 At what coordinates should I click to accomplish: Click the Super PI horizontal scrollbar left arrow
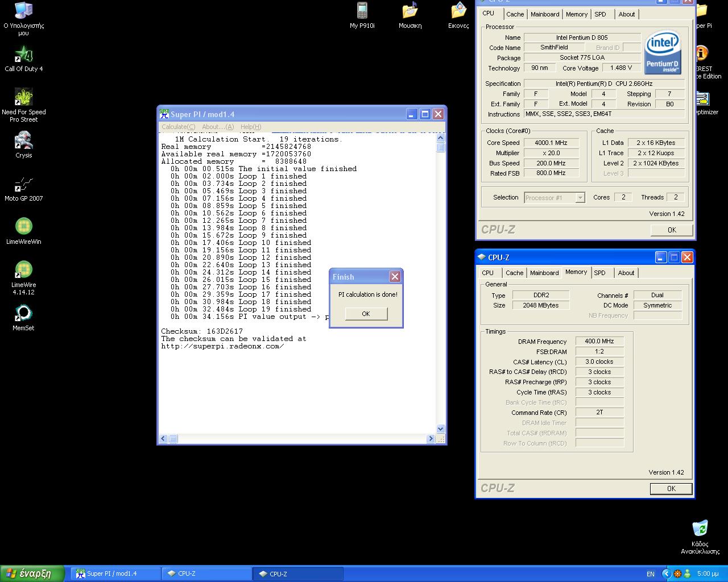tap(163, 439)
